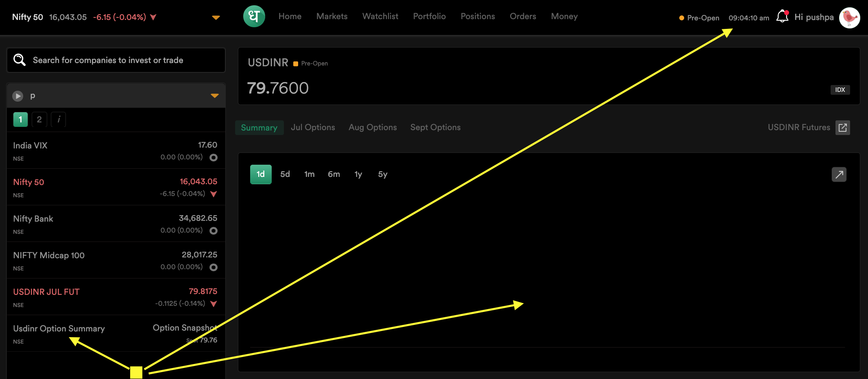Click the user profile avatar
The width and height of the screenshot is (868, 379).
click(x=849, y=17)
